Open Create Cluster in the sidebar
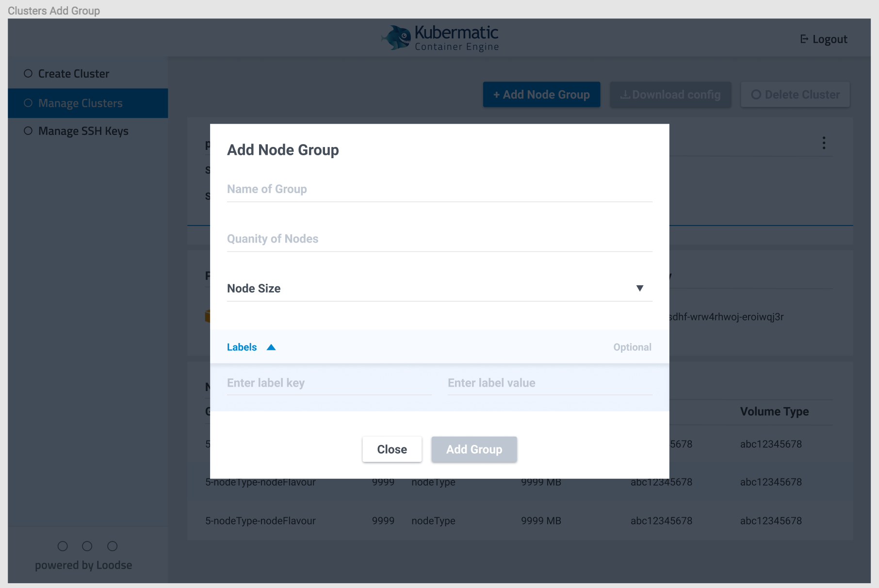Viewport: 879px width, 588px height. click(88, 74)
